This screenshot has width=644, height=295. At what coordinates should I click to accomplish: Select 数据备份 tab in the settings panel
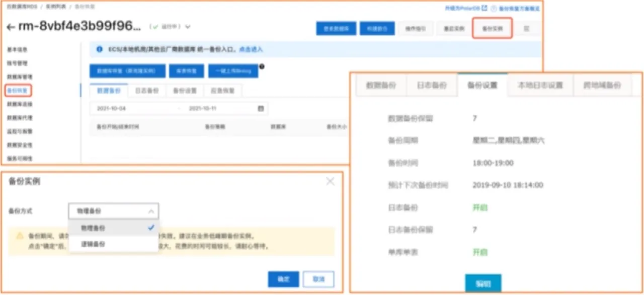point(381,85)
